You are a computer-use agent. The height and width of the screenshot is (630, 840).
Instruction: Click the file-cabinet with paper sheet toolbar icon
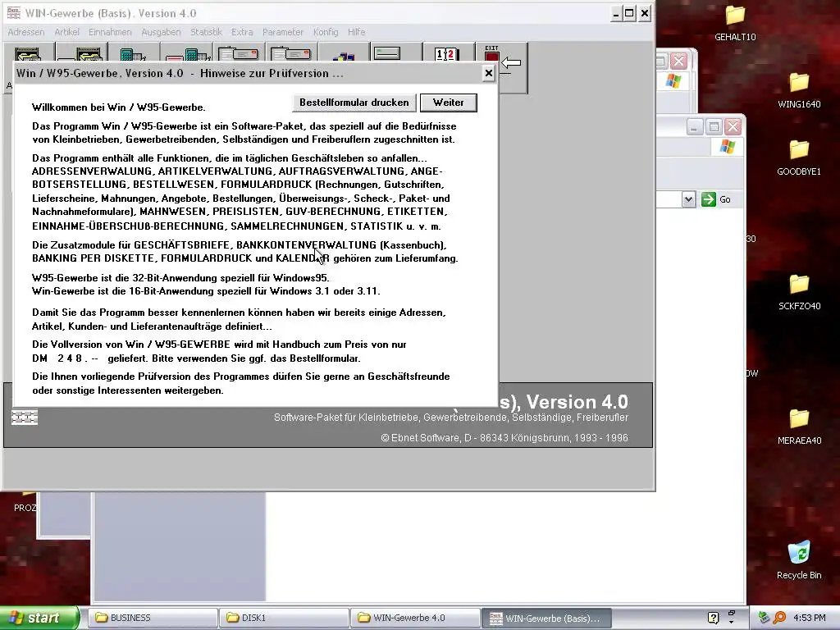tap(80, 54)
